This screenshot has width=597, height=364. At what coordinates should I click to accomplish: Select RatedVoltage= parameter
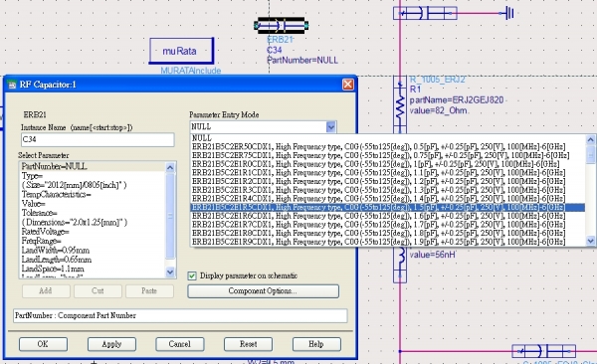tap(93, 232)
